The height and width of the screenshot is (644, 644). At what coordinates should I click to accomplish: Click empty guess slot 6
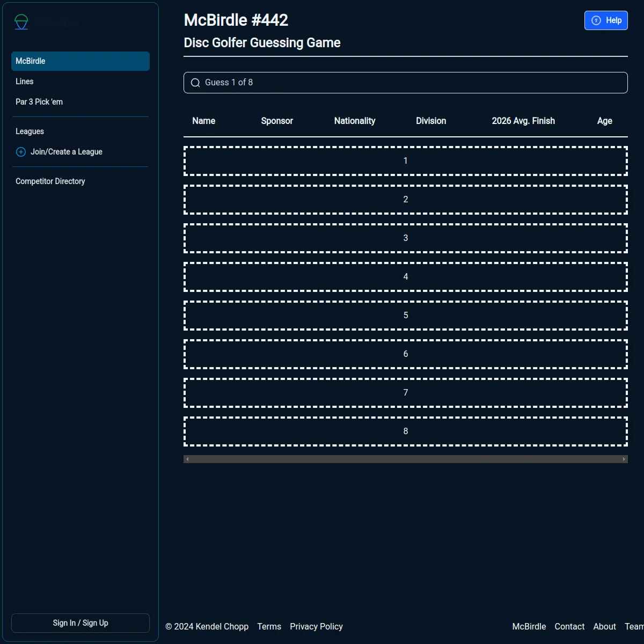pos(406,354)
